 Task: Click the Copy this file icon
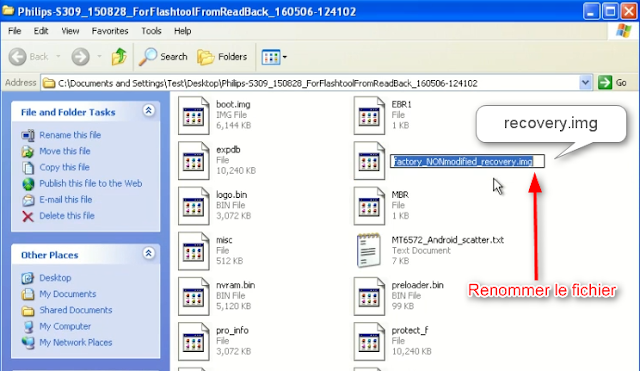[x=28, y=168]
